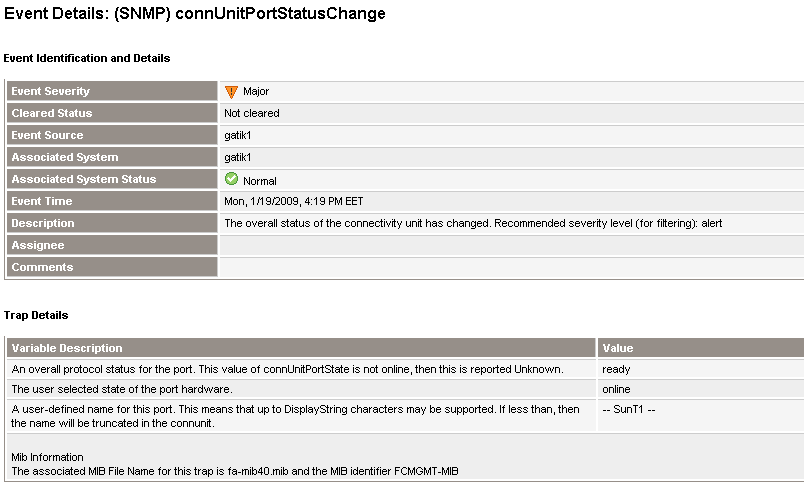
Task: Click the green Normal status checkmark icon
Action: point(231,178)
